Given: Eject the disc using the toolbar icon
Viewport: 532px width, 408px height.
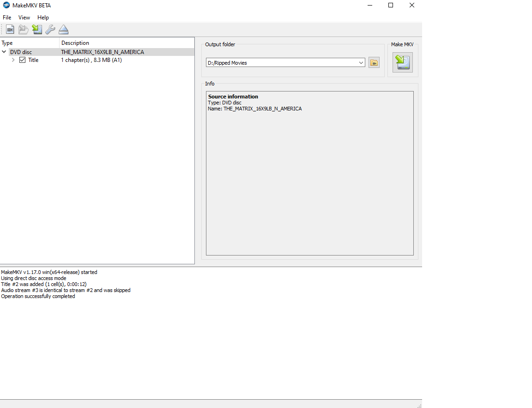Looking at the screenshot, I should 63,30.
